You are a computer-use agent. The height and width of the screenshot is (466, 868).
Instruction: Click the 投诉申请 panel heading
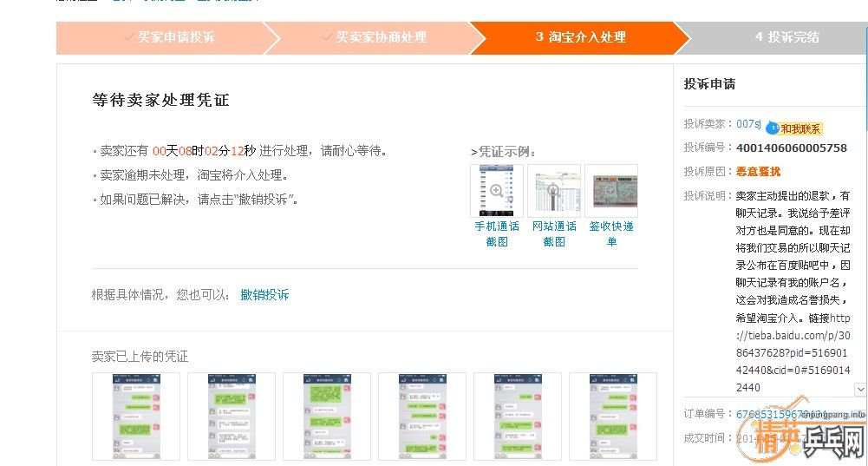[709, 84]
